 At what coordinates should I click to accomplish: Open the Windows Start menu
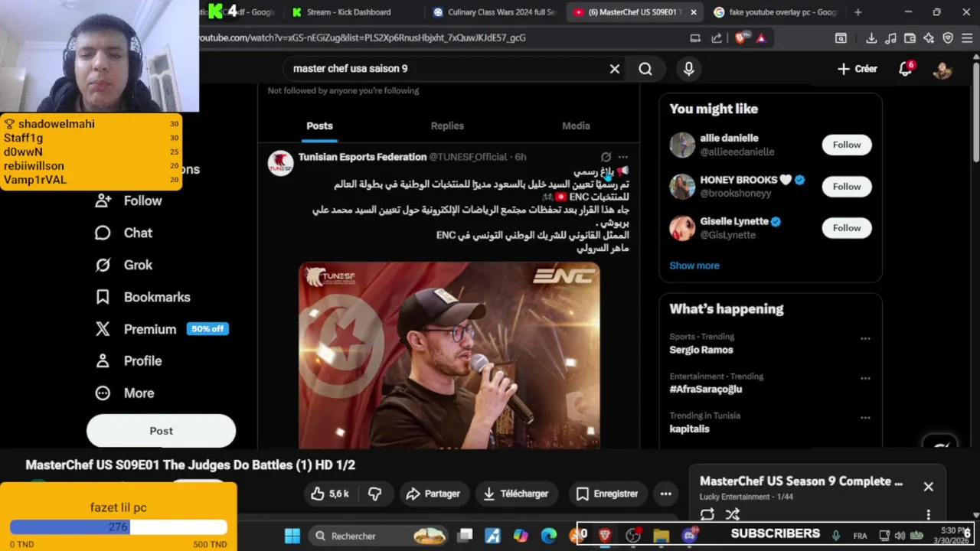pyautogui.click(x=292, y=536)
